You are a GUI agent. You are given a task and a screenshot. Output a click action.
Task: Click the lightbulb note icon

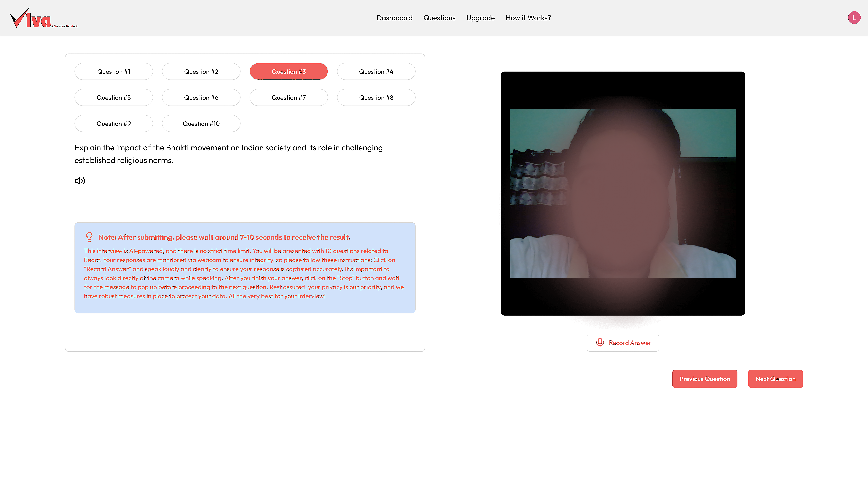pyautogui.click(x=89, y=237)
